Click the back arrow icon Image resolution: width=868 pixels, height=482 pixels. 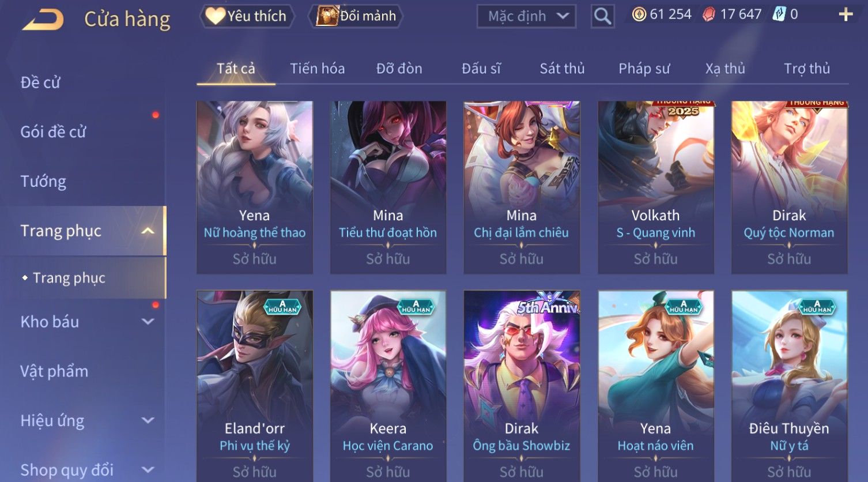43,20
